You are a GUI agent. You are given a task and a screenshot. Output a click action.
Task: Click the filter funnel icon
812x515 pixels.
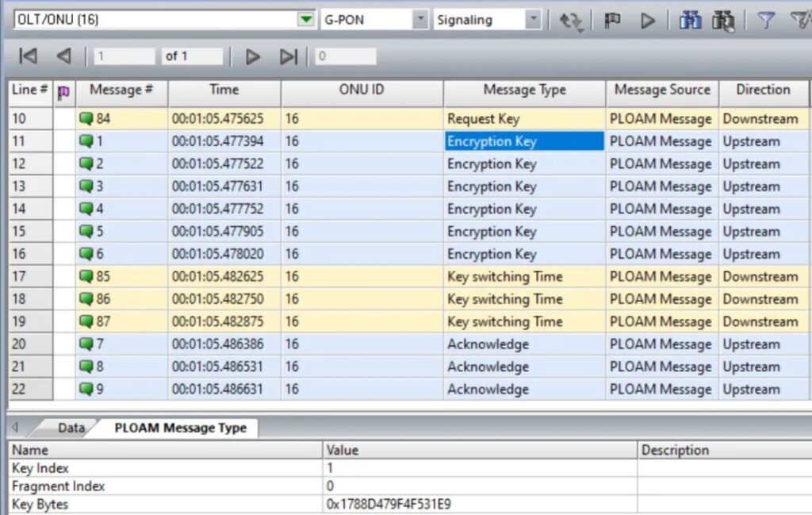[762, 17]
